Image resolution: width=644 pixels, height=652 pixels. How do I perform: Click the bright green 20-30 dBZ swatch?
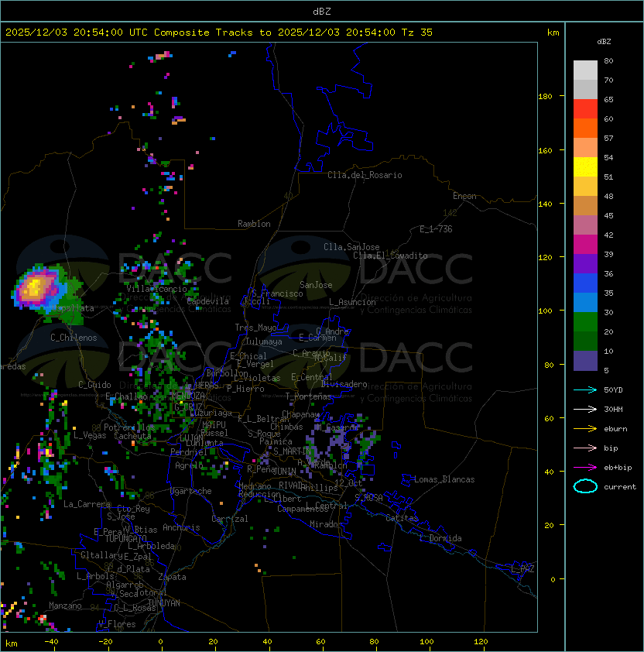(585, 322)
